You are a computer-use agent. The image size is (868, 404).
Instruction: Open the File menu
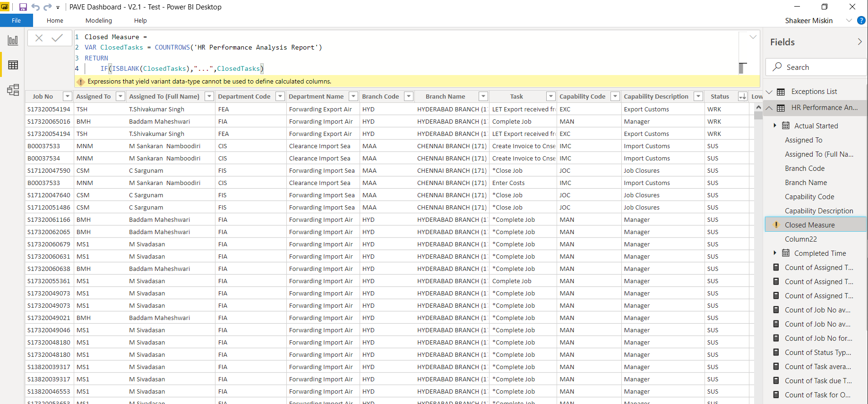click(x=17, y=20)
